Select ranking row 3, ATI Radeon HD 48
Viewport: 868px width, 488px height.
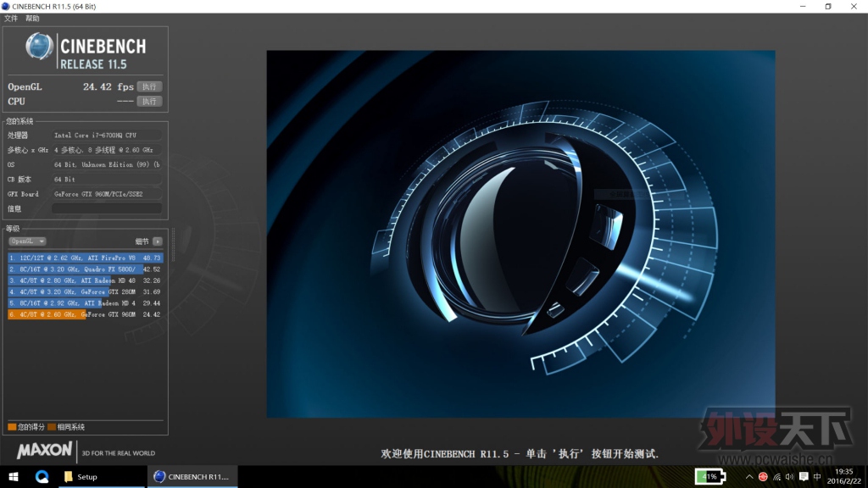click(86, 280)
